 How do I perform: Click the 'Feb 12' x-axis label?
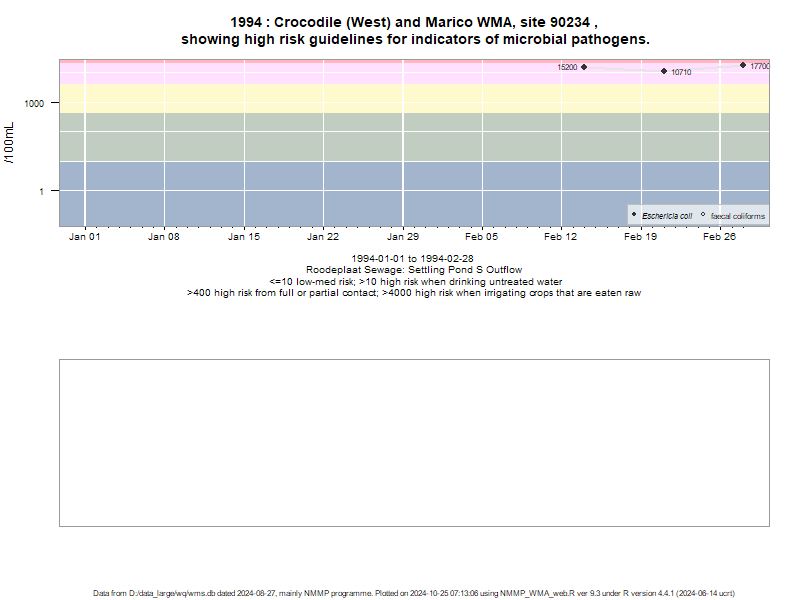pyautogui.click(x=561, y=237)
